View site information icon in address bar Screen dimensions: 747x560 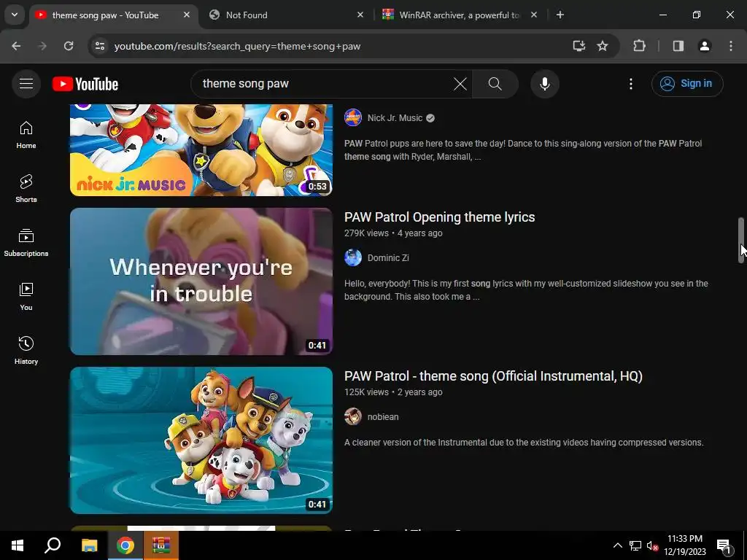(99, 46)
